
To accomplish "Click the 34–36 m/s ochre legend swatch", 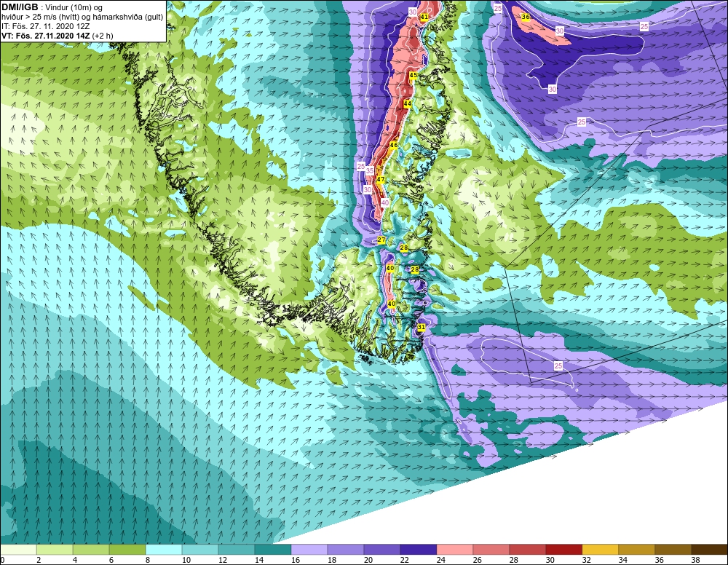I will pos(637,550).
